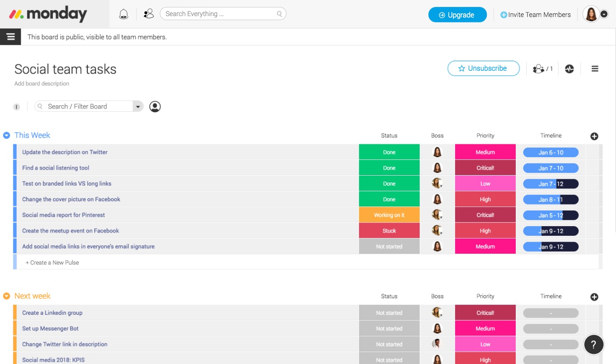Click the Low priority cell for branded links

(x=485, y=184)
